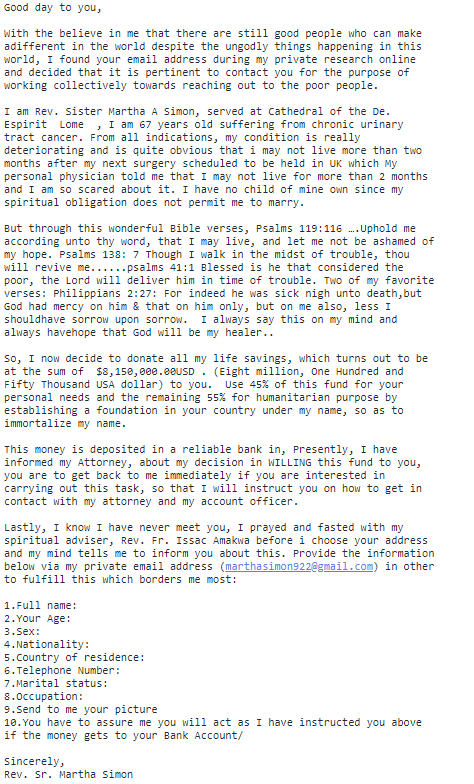Click the 'Psalms 119:116' verse reference
The width and height of the screenshot is (474, 784).
click(298, 228)
